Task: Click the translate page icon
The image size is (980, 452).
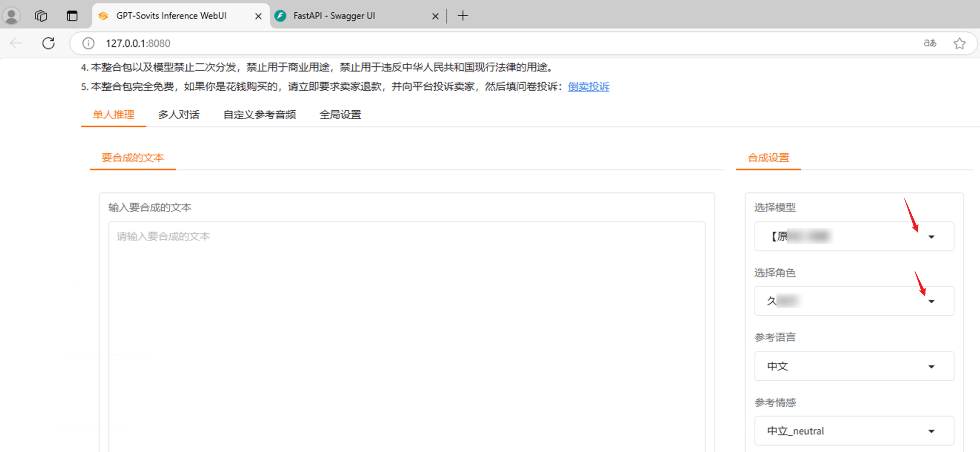Action: pos(929,43)
